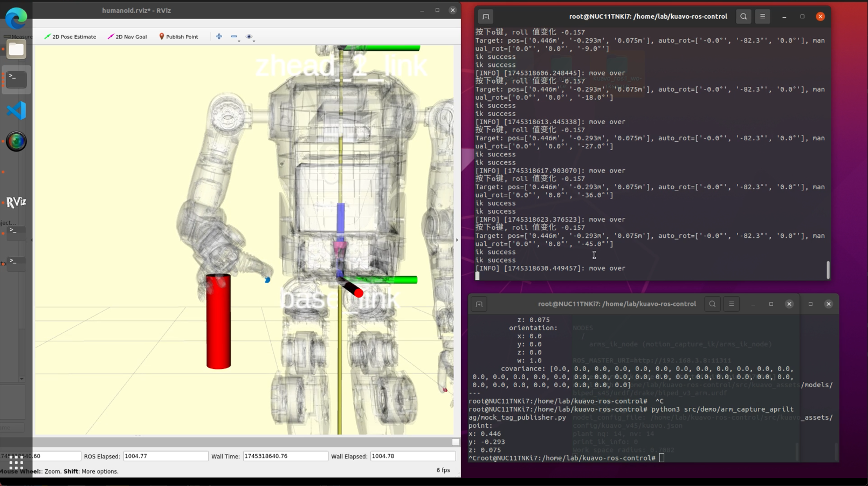
Task: Toggle the checkbox above the Wall Elapsed field
Action: [456, 442]
